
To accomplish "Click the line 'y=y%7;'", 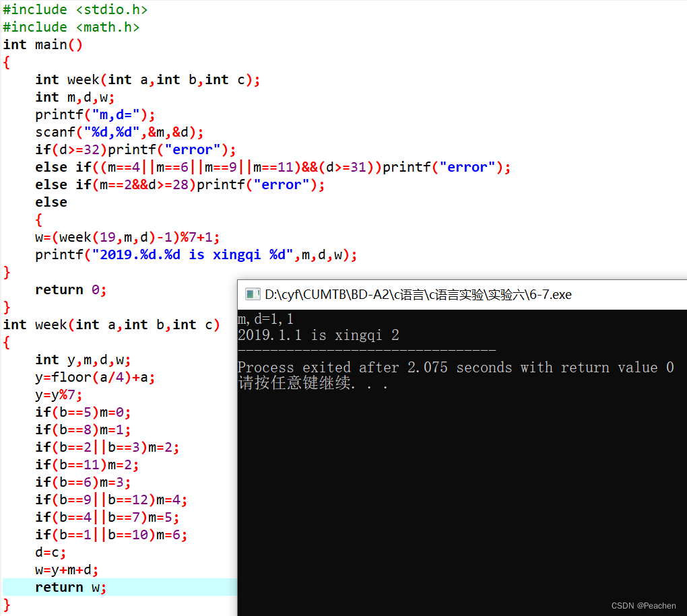I will point(59,395).
